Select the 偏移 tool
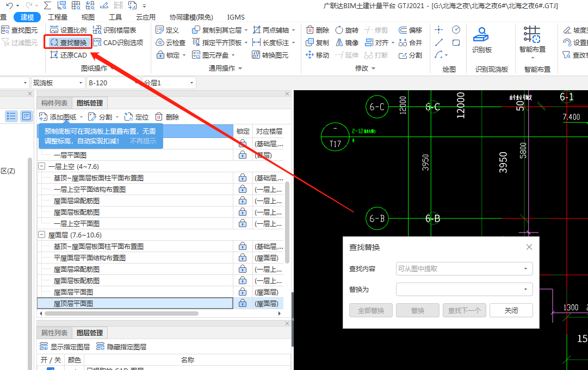The image size is (588, 370). (x=410, y=30)
